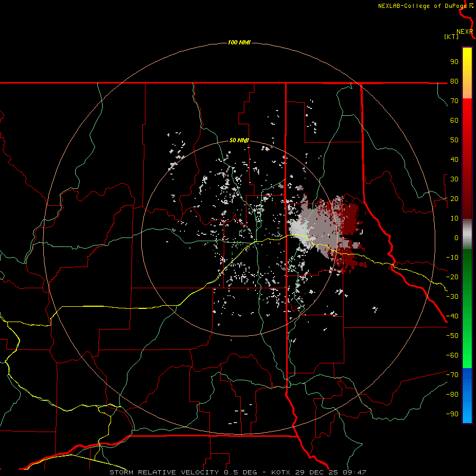Click the positive 10 knot scale label
The width and height of the screenshot is (476, 476).
click(x=454, y=218)
